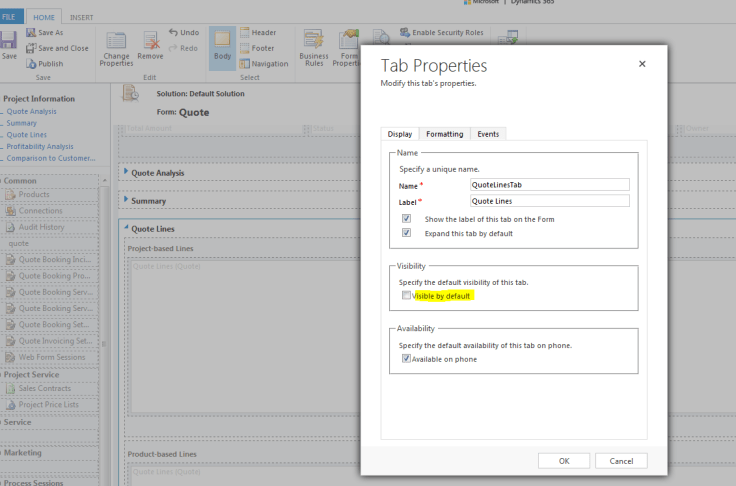Expand the Quote Analysis section

point(126,172)
